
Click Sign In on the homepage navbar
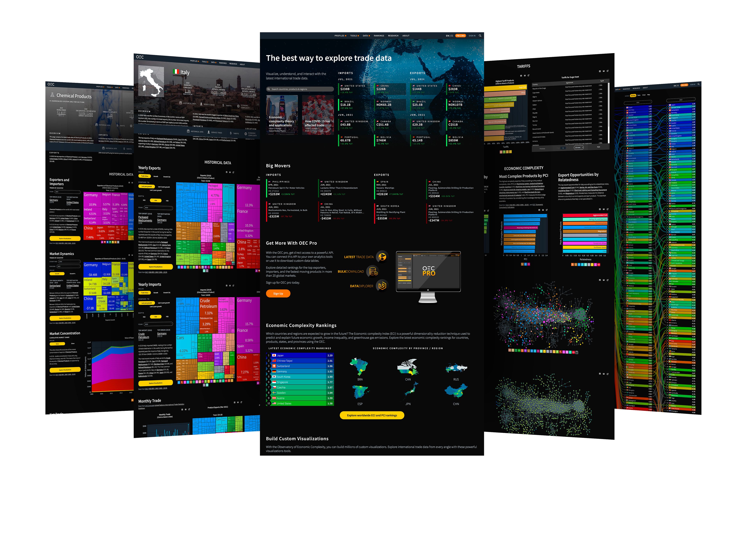(472, 36)
